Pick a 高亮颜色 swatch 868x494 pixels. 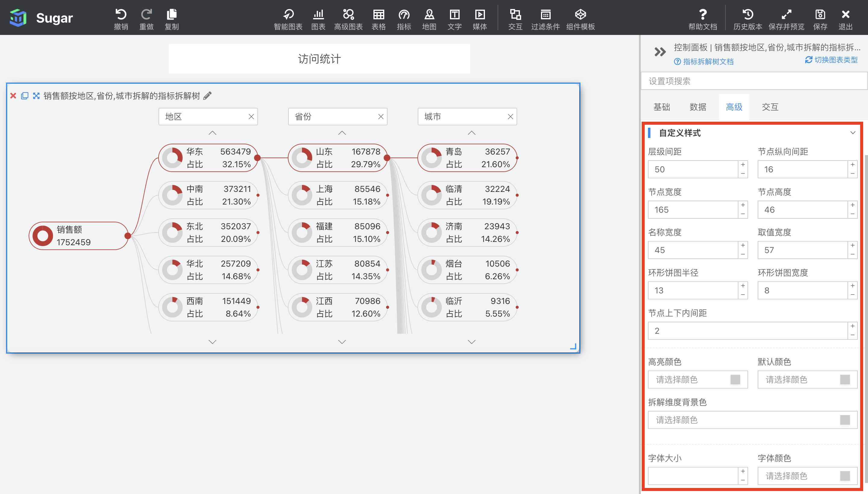coord(735,379)
